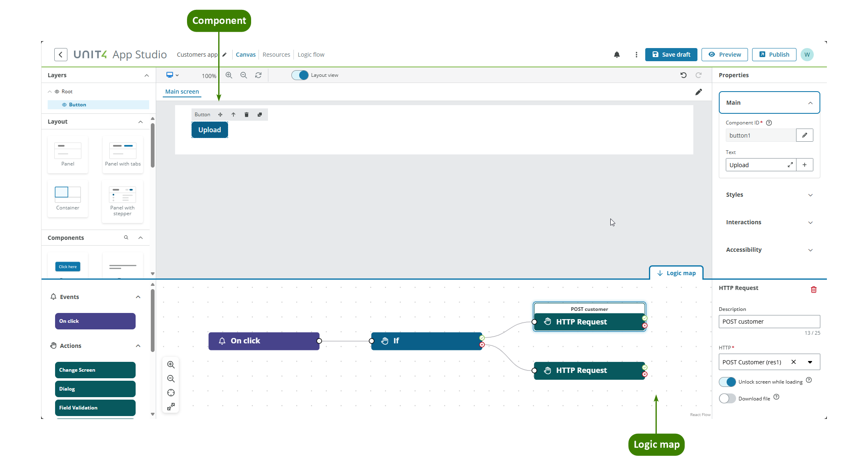Viewport: 868px width, 460px height.
Task: Expand the logic map using the fullscreen arrows icon
Action: 171,406
